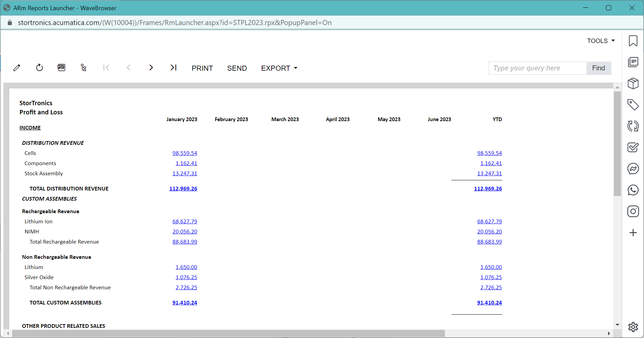644x338 pixels.
Task: Open the price tag sidebar icon
Action: coord(633,105)
